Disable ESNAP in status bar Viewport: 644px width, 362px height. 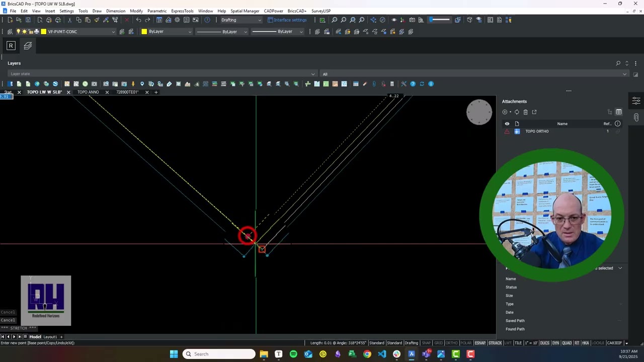[480, 343]
